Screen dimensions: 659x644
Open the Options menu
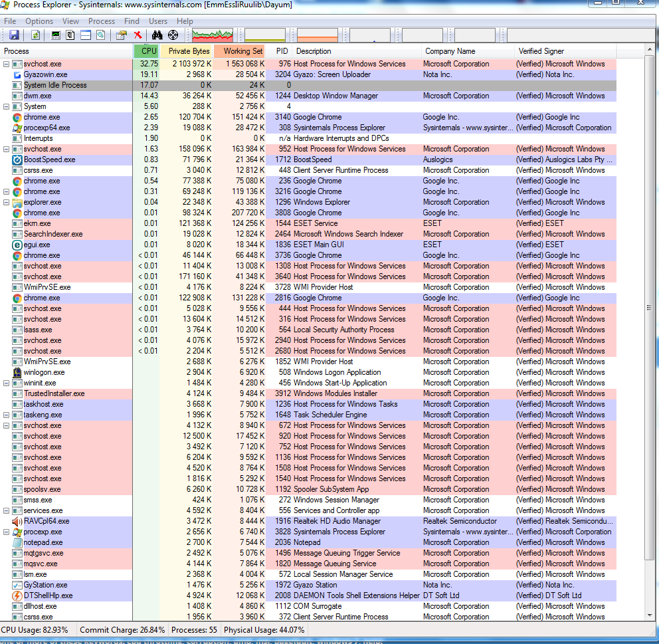39,21
